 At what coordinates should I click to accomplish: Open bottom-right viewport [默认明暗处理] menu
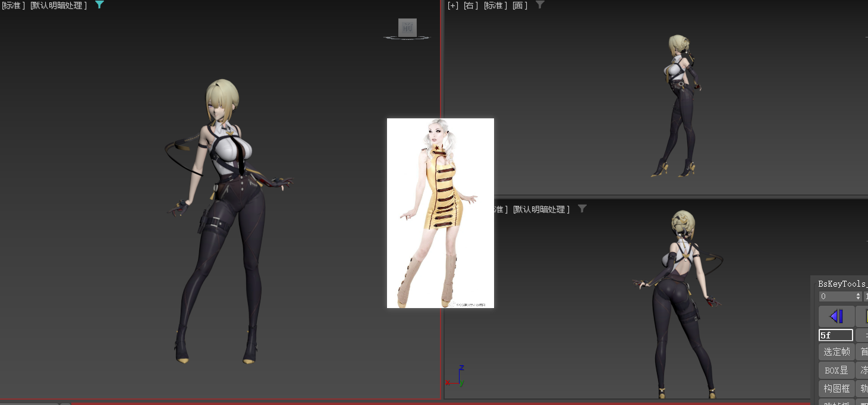(x=542, y=209)
